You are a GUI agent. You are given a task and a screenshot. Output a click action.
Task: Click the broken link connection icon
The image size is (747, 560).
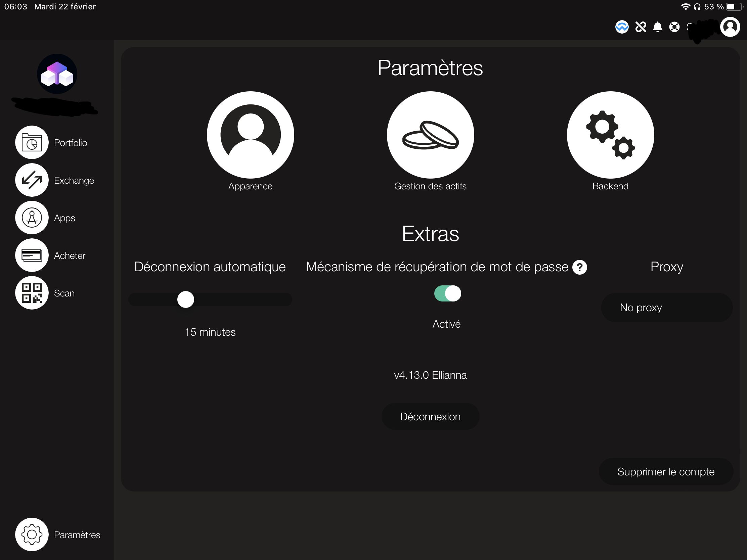click(640, 27)
